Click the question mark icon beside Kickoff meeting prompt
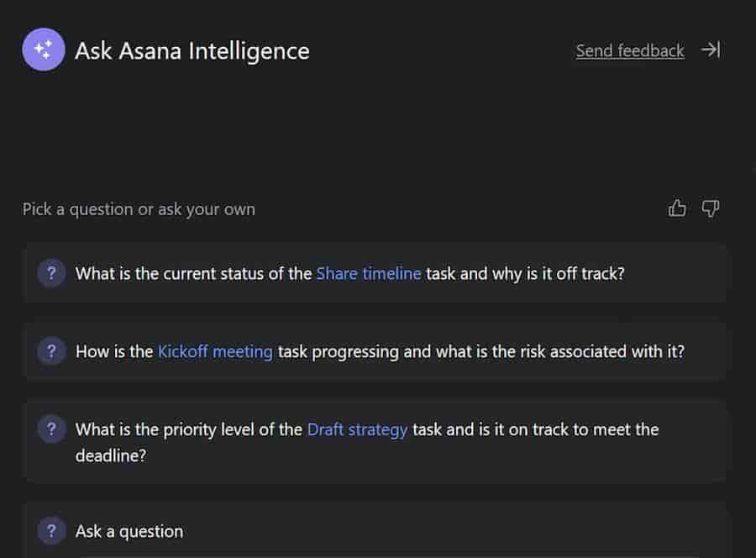This screenshot has width=756, height=558. click(x=51, y=351)
